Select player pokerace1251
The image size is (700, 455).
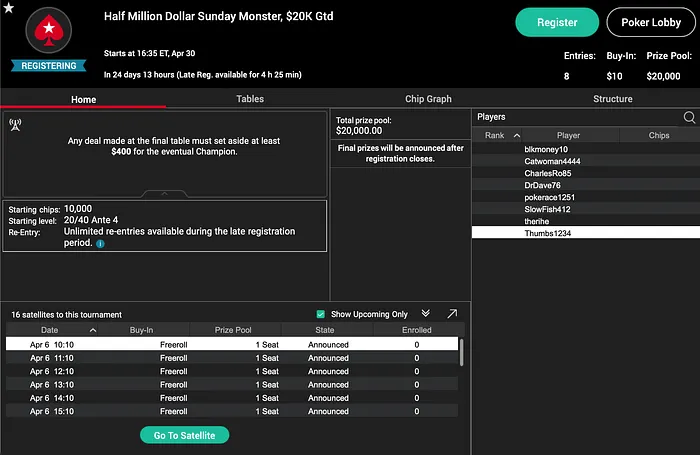(x=586, y=197)
